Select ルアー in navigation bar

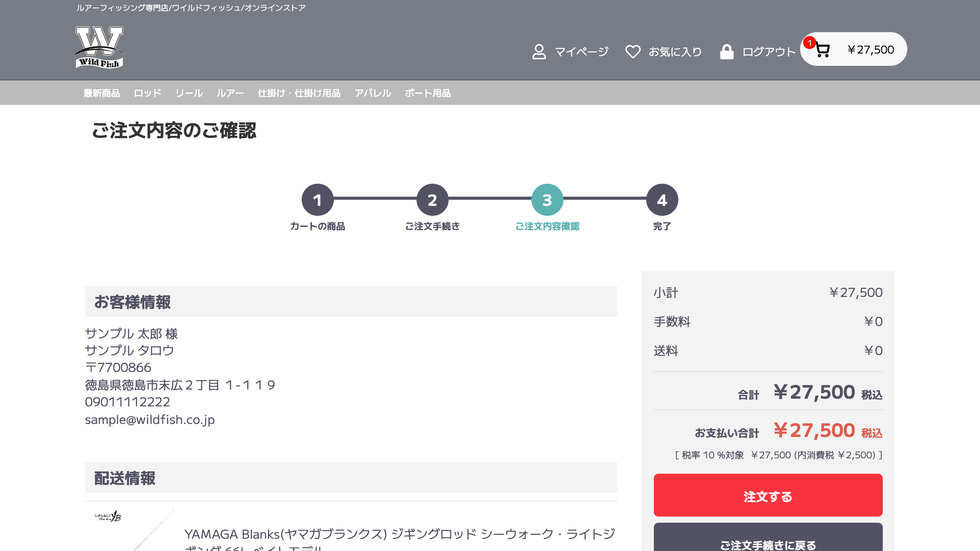point(230,93)
